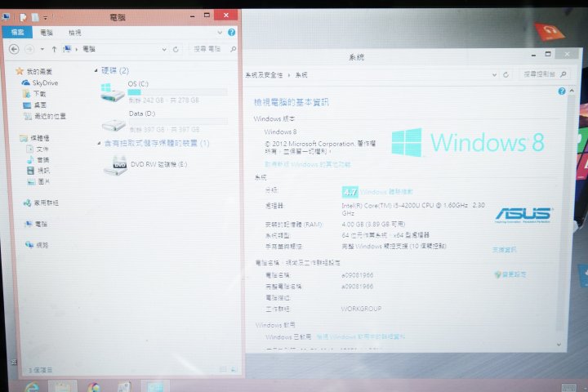
Task: Switch to large icons view in Explorer status bar
Action: 234,369
